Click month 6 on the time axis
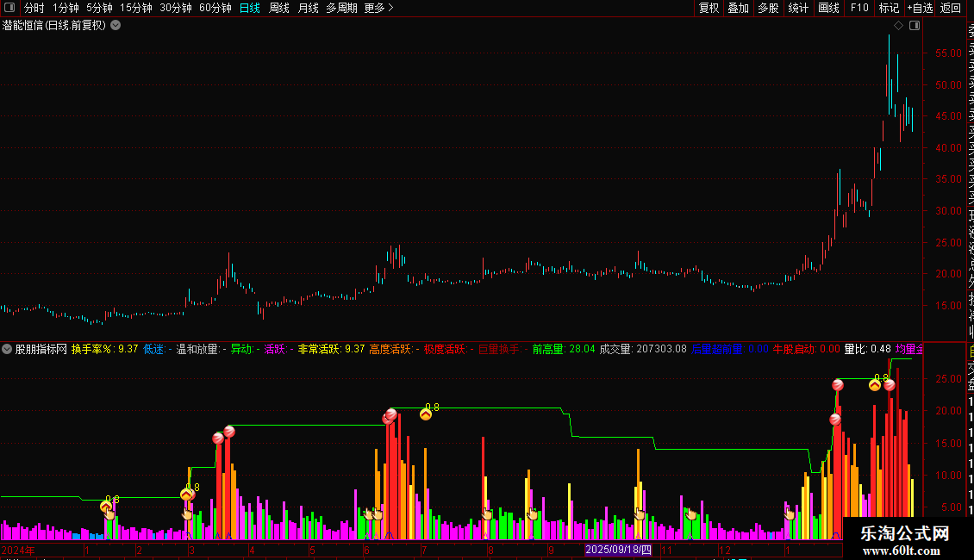The width and height of the screenshot is (974, 560). (366, 551)
